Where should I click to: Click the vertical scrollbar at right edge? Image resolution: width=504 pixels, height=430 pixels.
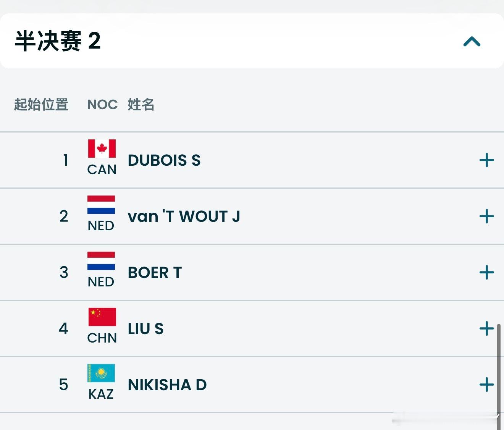pos(499,370)
